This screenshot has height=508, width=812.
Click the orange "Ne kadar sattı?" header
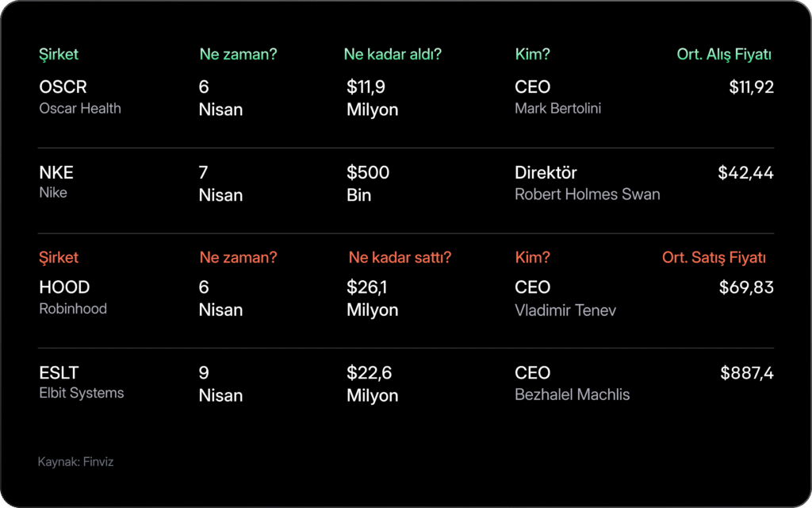coord(400,258)
